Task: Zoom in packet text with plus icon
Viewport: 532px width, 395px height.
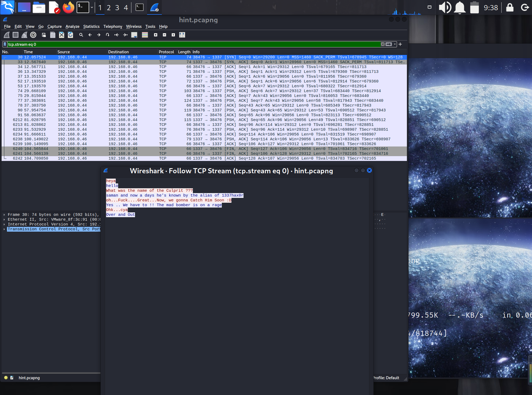Action: click(x=156, y=35)
